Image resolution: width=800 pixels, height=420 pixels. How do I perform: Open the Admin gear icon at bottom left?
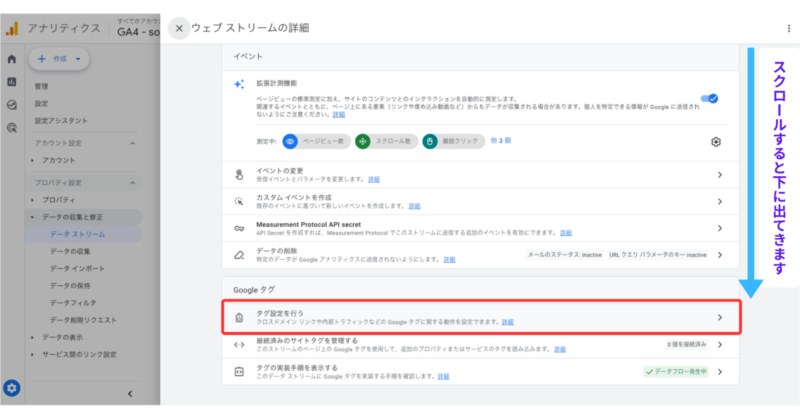pos(12,388)
